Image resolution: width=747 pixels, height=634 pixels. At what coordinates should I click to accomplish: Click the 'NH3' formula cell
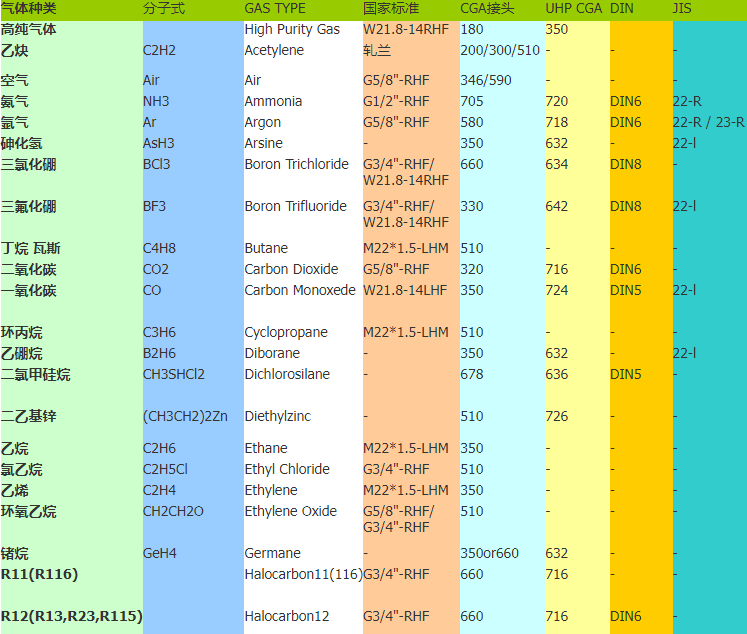click(x=156, y=101)
